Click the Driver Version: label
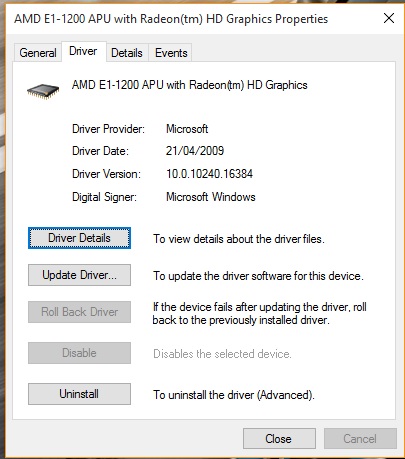The image size is (405, 459). pyautogui.click(x=106, y=174)
